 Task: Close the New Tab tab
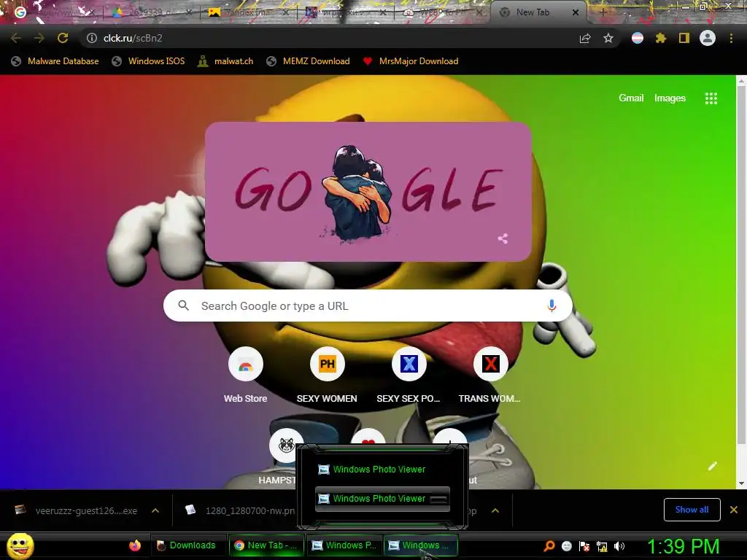click(576, 12)
